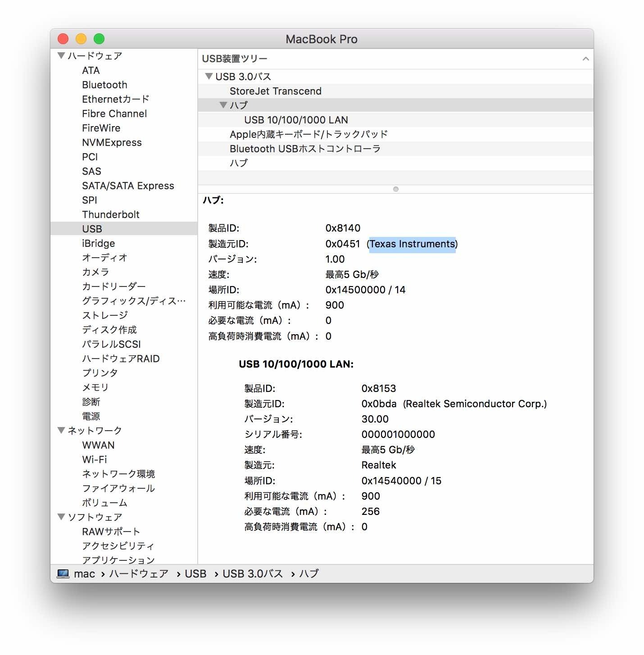Viewport: 644px width, 655px height.
Task: Select Bluetooth in the sidebar
Action: pyautogui.click(x=104, y=85)
